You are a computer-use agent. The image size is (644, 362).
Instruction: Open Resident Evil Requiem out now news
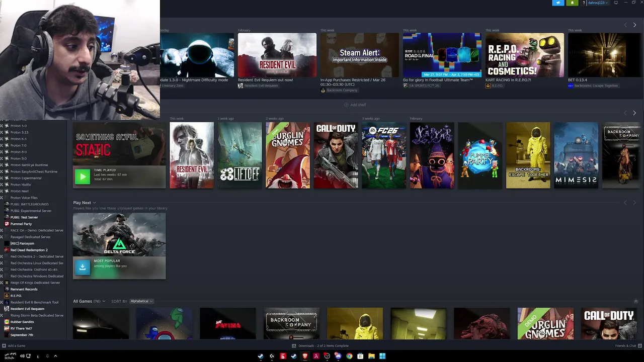277,55
